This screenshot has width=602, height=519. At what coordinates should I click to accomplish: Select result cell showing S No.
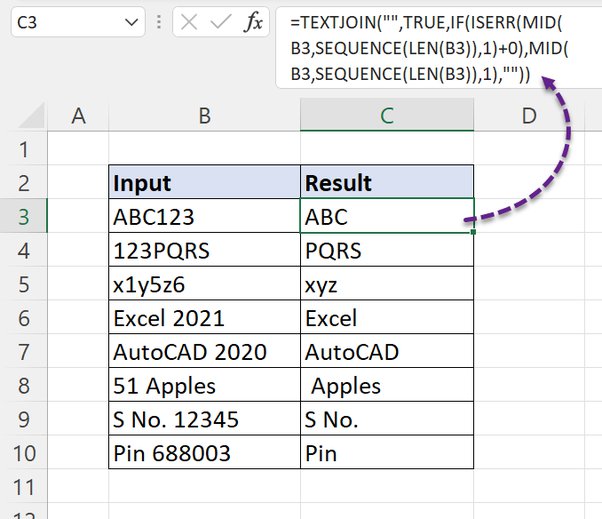387,418
